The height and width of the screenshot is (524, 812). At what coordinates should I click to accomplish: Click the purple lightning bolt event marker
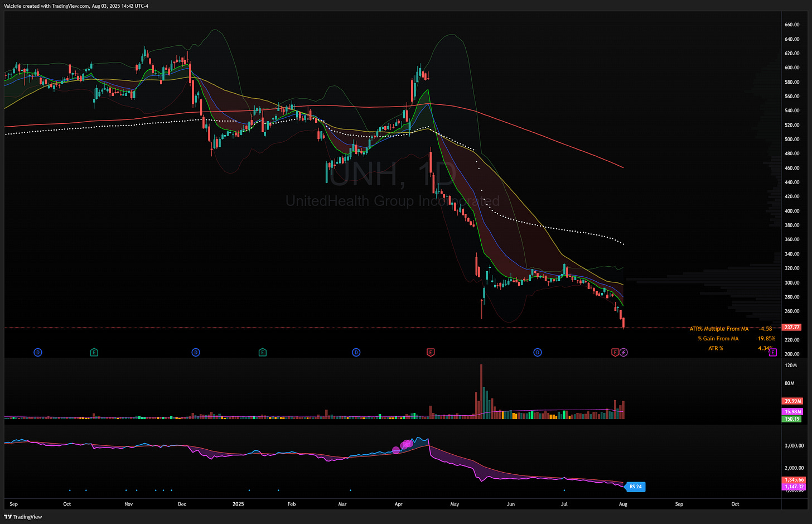click(623, 352)
